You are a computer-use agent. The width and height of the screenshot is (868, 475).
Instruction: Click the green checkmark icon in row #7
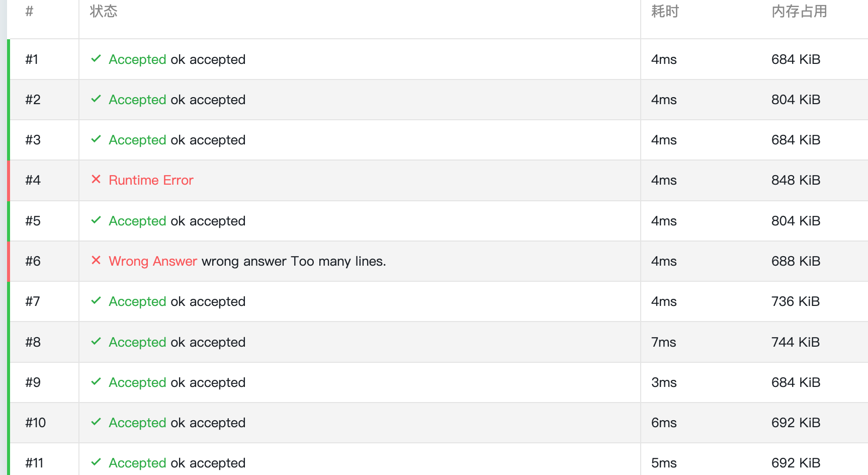click(96, 301)
